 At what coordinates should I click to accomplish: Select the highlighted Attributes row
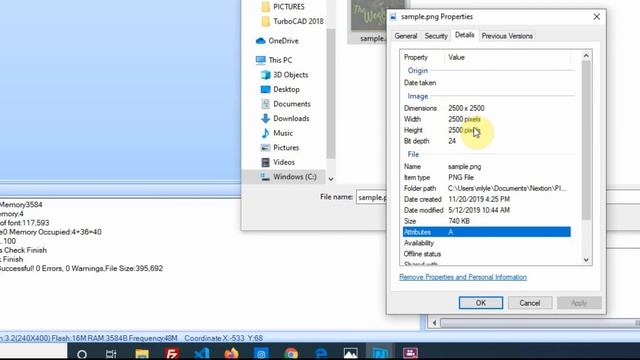click(x=487, y=232)
